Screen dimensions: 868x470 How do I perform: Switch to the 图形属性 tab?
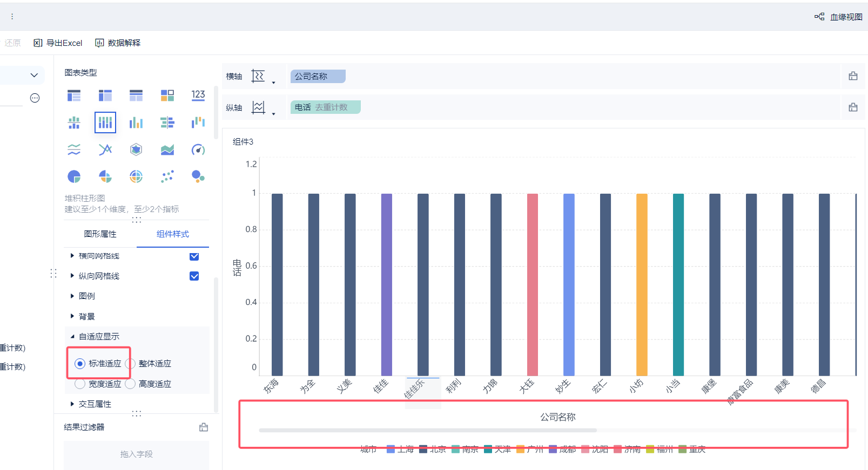[x=100, y=234]
